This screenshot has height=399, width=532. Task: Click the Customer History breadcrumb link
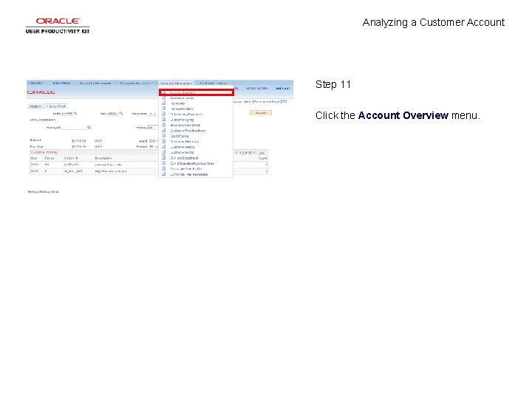[213, 83]
